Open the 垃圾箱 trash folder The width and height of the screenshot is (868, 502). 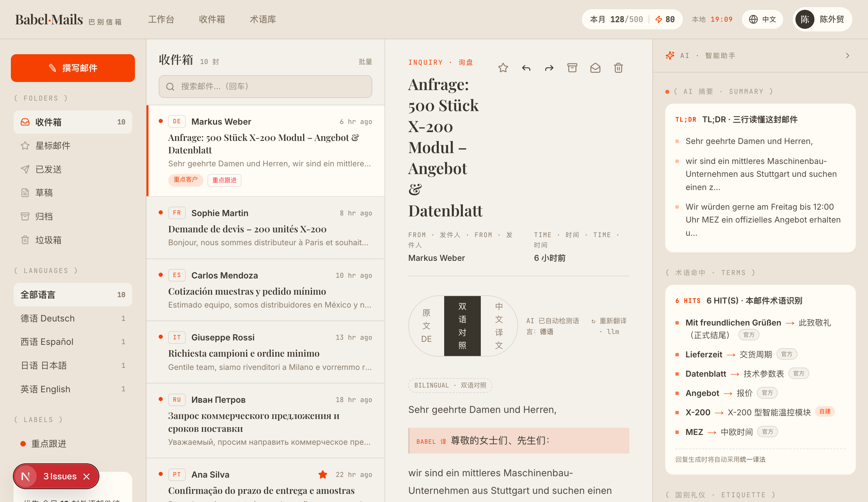point(73,240)
